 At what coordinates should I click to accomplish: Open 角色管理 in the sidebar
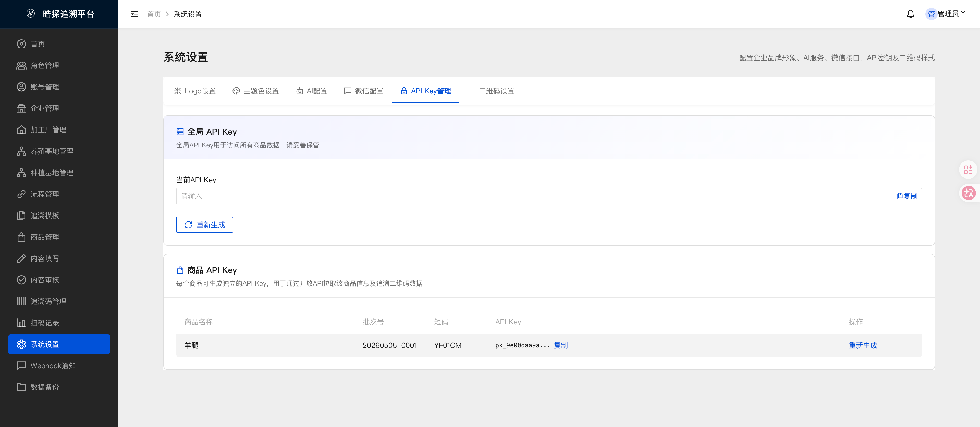point(59,65)
